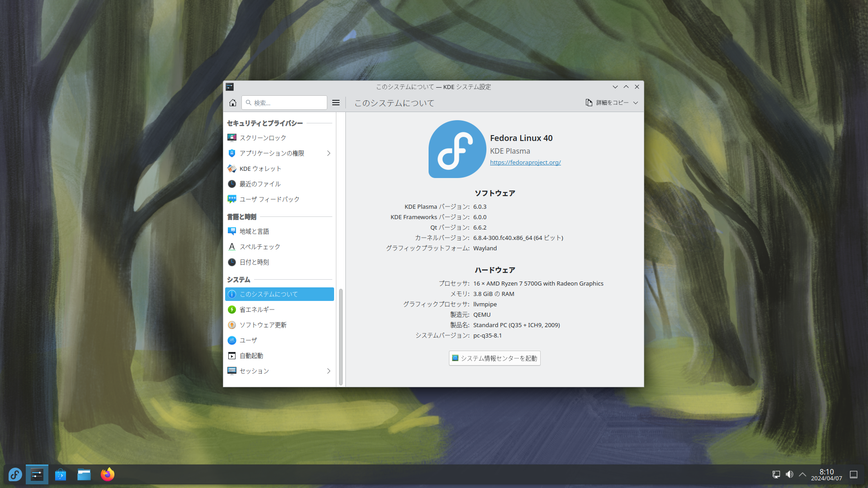Screen dimensions: 868x488
Task: Click the システム情報センターを起動 button
Action: click(x=495, y=358)
